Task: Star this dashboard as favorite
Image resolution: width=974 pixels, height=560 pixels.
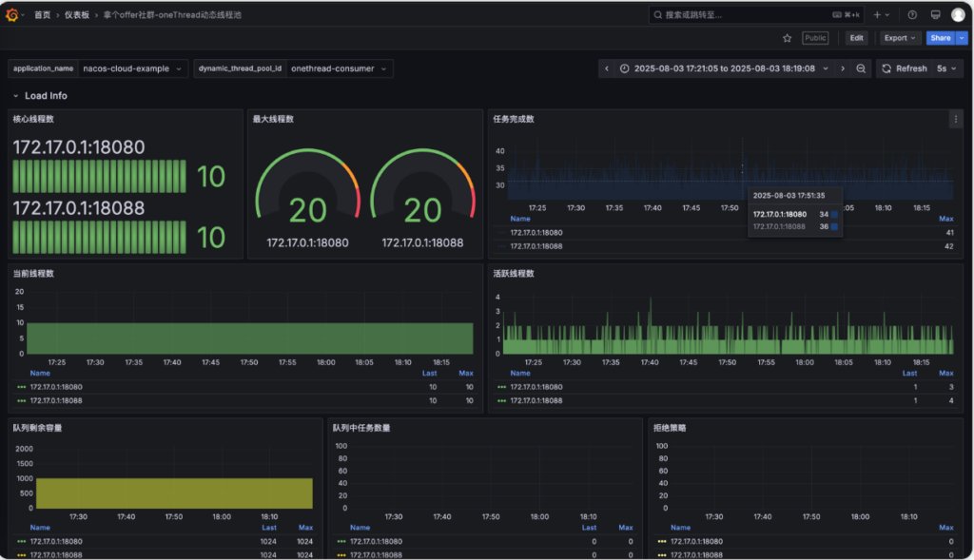Action: pyautogui.click(x=787, y=38)
